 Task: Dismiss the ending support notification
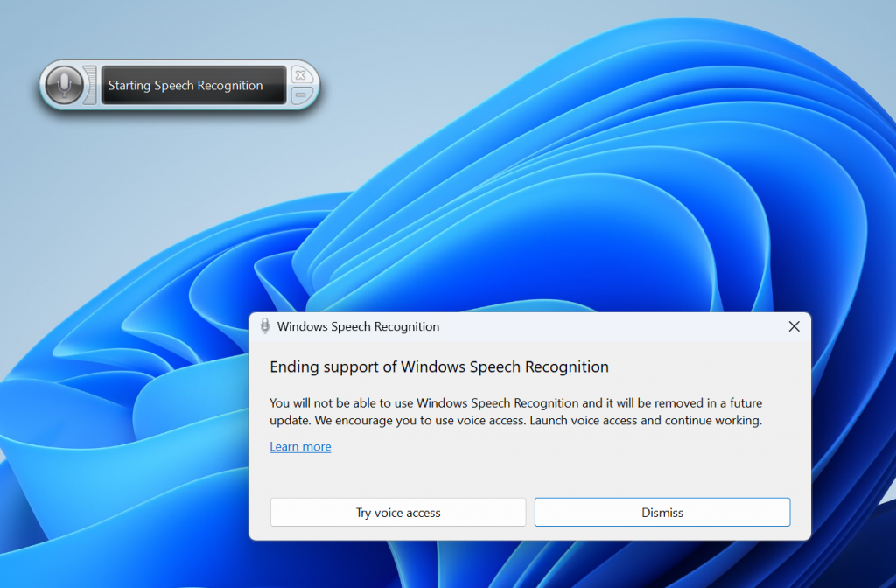662,512
